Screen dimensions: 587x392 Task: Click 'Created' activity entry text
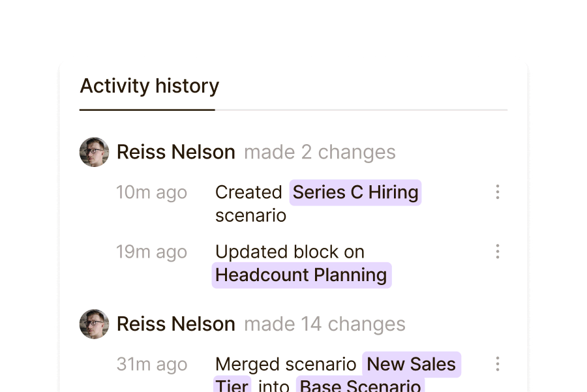pos(248,192)
